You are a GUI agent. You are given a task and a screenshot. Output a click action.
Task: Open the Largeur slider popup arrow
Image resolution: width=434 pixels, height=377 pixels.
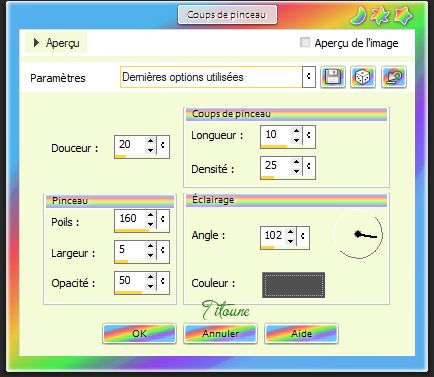click(x=163, y=250)
